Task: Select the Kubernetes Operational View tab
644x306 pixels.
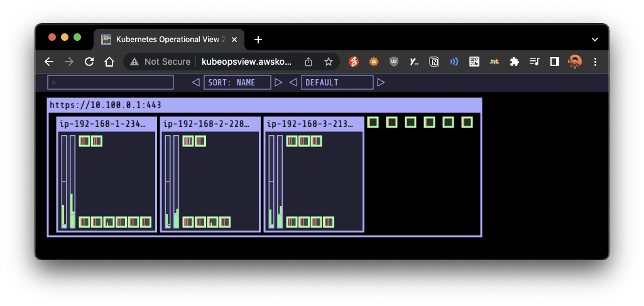Action: point(169,40)
